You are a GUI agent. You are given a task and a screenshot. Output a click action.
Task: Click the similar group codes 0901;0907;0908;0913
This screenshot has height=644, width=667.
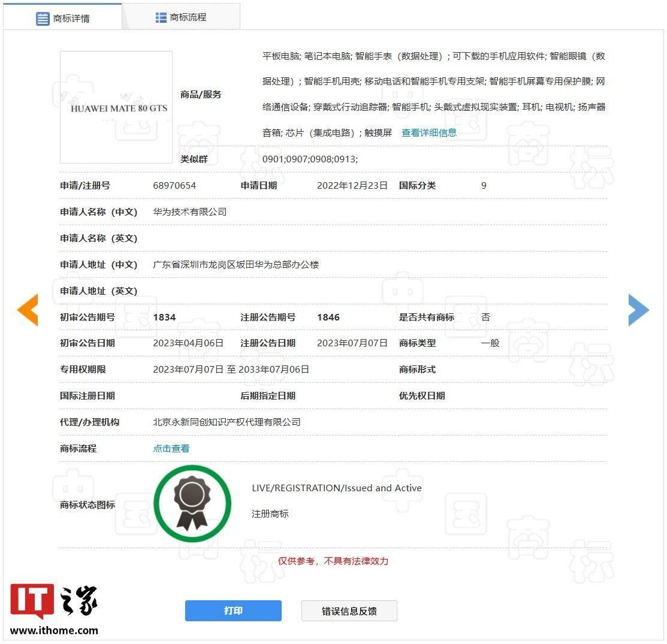pyautogui.click(x=310, y=159)
